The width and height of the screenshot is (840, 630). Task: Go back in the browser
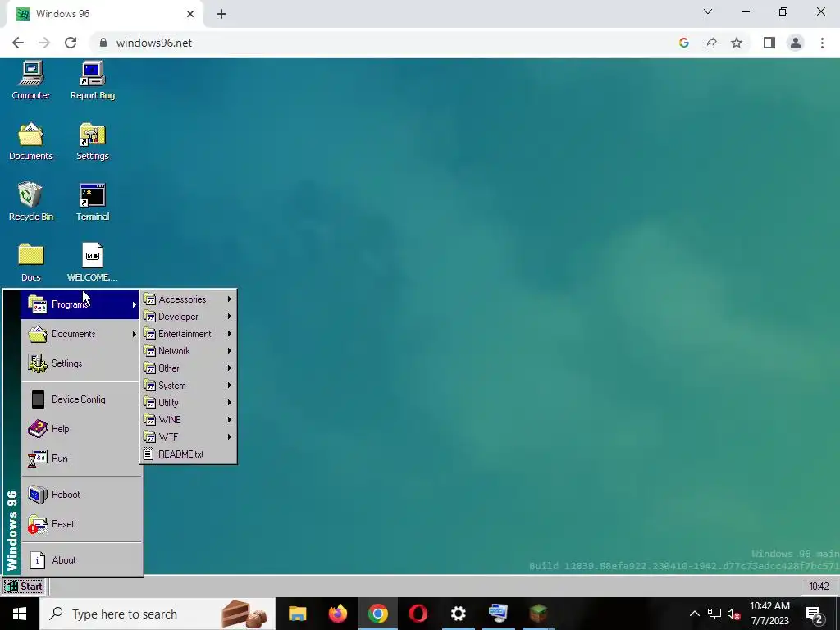[x=18, y=43]
